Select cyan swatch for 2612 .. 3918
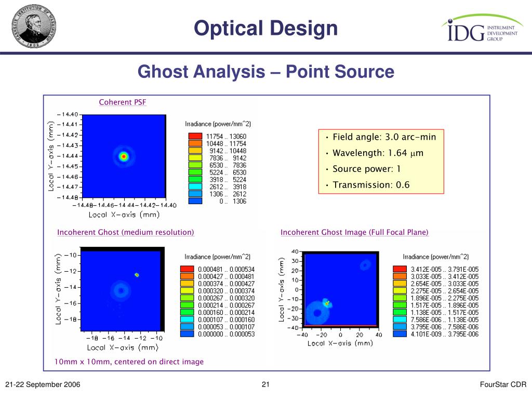This screenshot has width=532, height=399. 195,187
